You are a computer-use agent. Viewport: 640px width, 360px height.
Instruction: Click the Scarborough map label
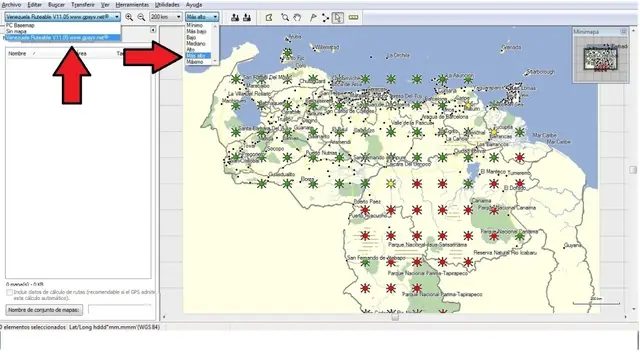click(541, 72)
